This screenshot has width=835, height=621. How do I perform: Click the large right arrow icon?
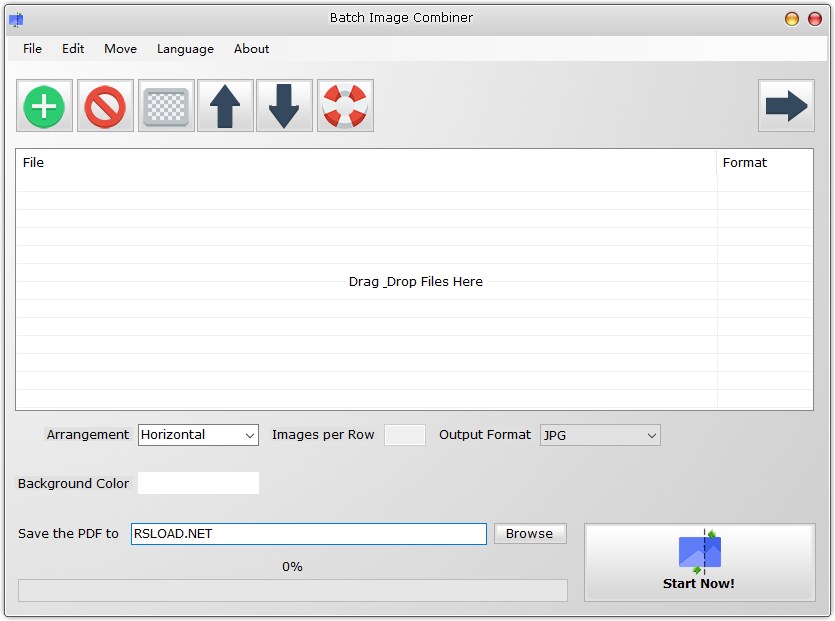click(x=786, y=106)
